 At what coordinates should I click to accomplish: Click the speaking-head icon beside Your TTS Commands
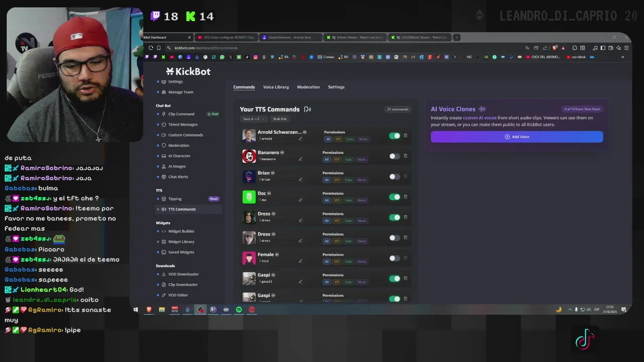pos(307,109)
